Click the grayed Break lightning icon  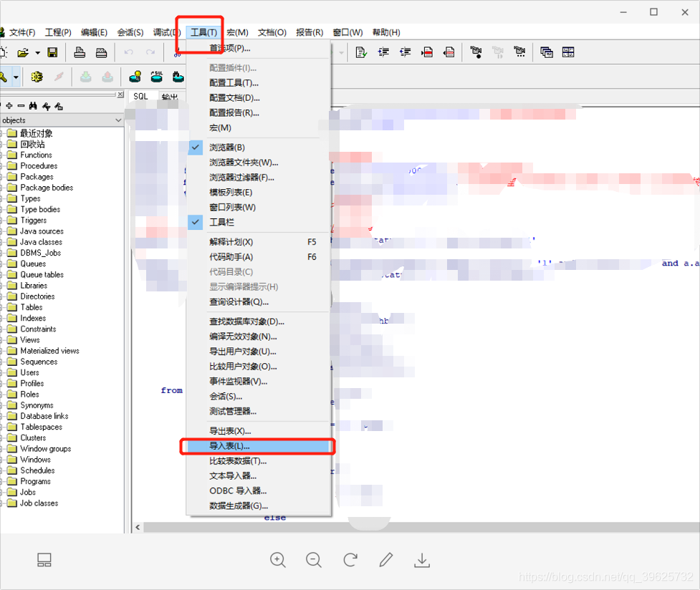[59, 77]
